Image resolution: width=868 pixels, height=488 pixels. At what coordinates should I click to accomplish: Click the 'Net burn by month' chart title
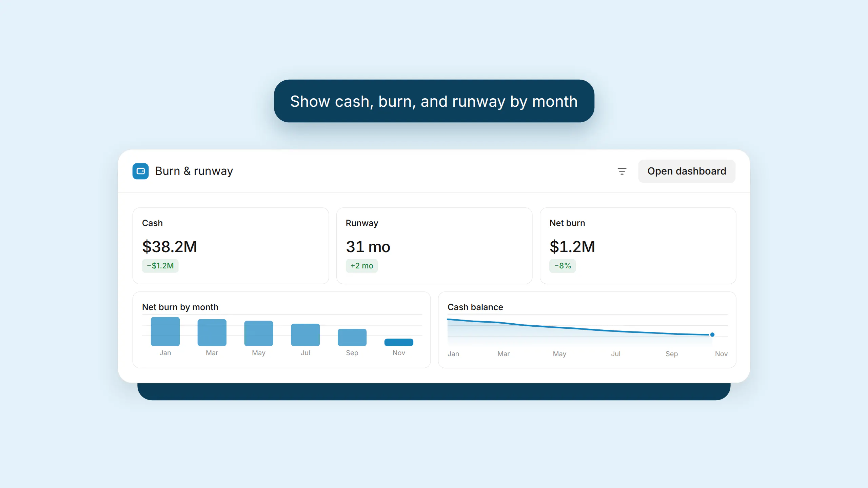180,307
